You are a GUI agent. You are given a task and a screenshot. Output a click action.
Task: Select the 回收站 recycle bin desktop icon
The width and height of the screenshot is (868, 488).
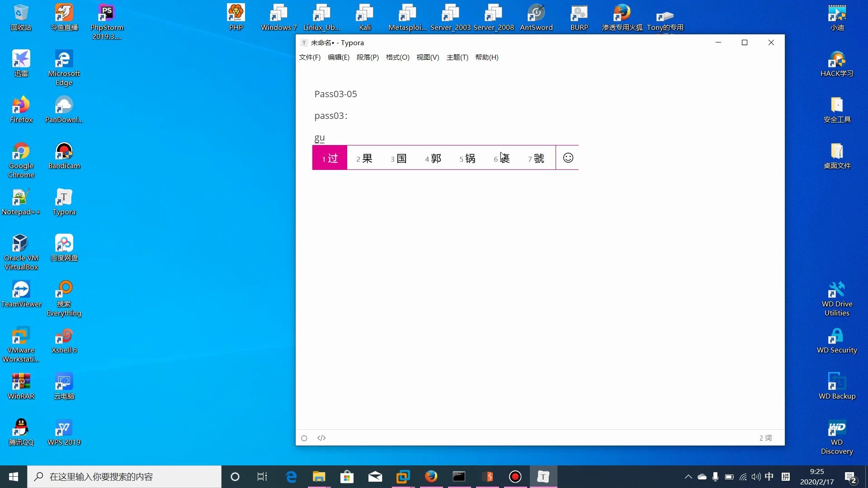tap(21, 18)
